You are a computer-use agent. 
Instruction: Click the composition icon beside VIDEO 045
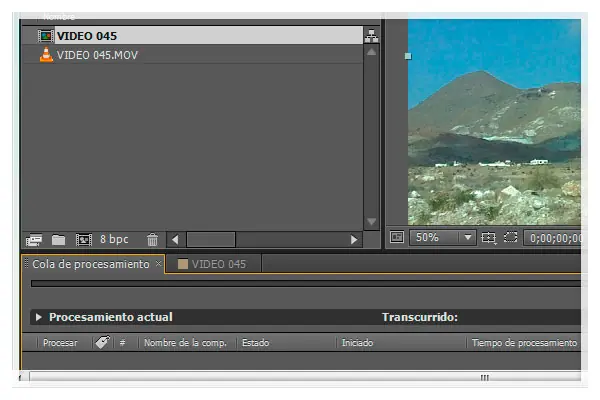(46, 36)
